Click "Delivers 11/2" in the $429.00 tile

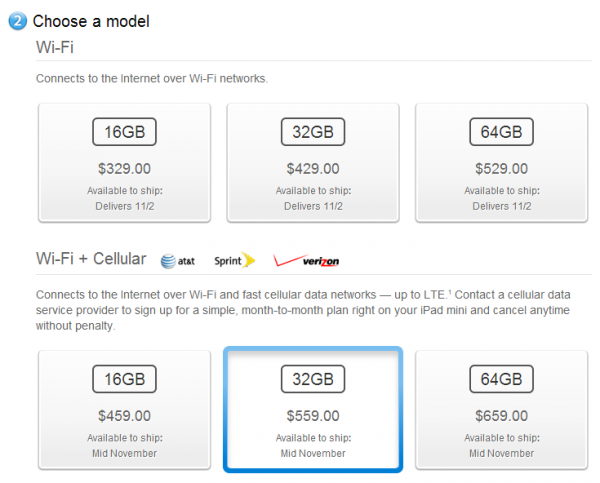point(312,206)
